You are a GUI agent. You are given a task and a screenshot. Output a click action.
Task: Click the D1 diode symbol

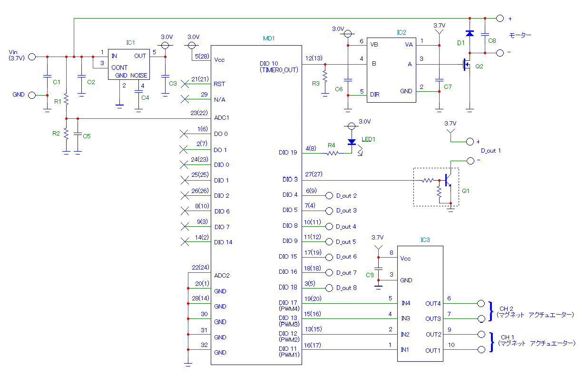[470, 33]
